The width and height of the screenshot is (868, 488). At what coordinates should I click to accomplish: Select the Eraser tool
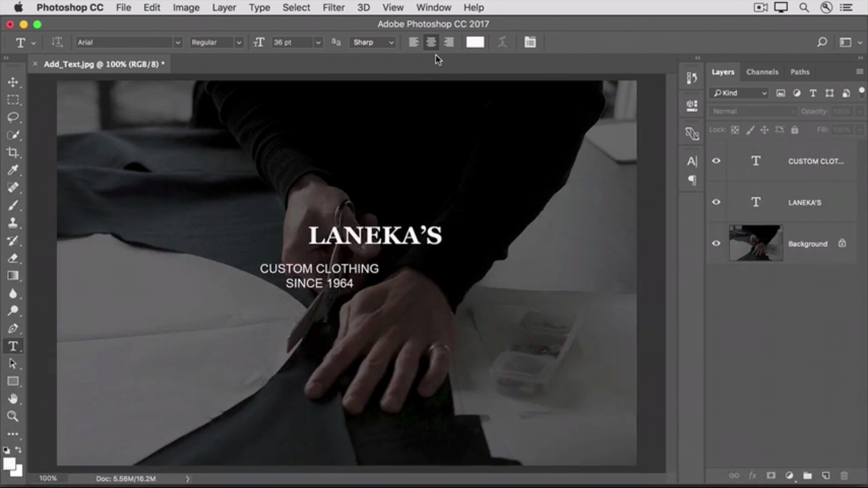point(13,258)
